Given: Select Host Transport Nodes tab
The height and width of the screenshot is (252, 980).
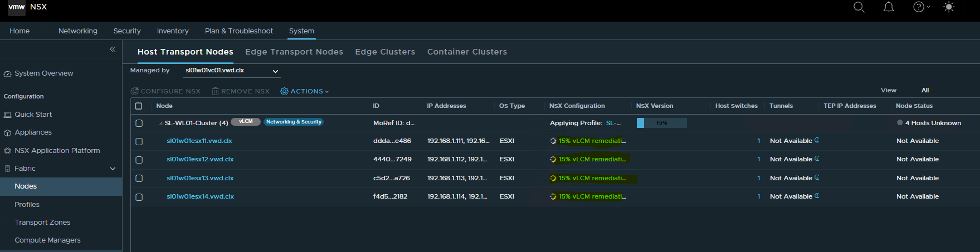Looking at the screenshot, I should point(186,52).
